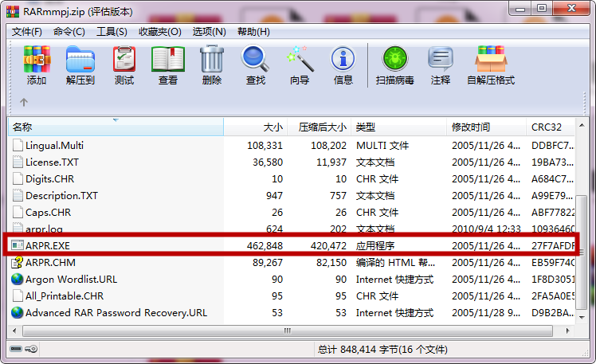Go up one folder level arrow
Viewport: 596px width, 364px height.
pyautogui.click(x=24, y=102)
